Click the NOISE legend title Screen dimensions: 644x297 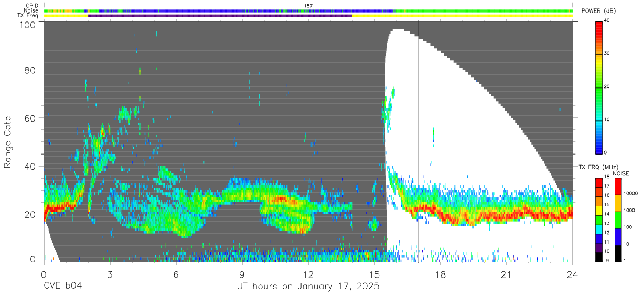tap(620, 173)
